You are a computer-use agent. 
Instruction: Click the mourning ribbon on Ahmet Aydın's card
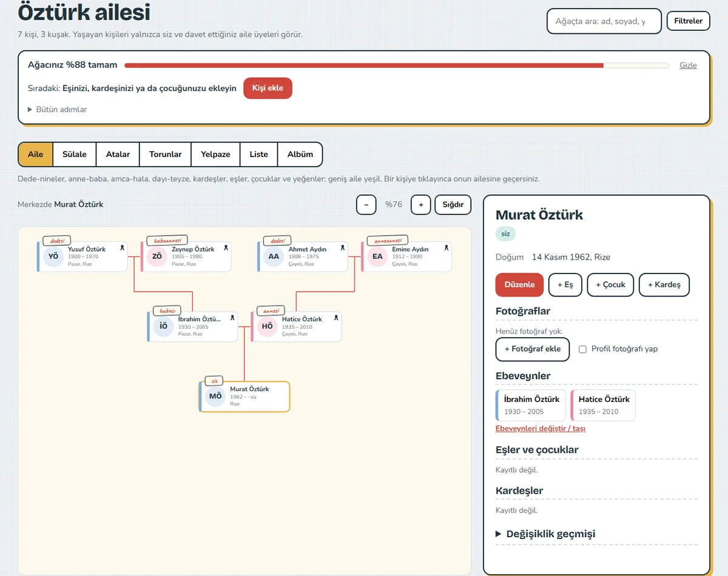[x=342, y=248]
